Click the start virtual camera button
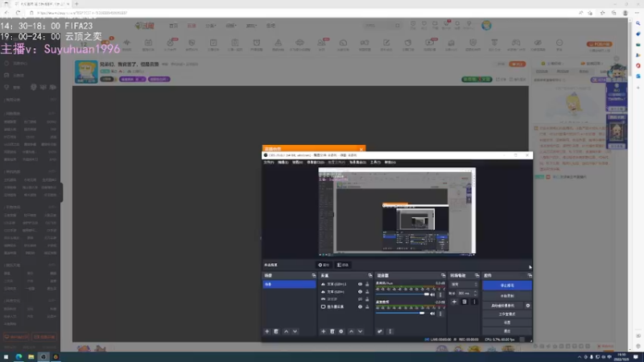 (x=503, y=306)
